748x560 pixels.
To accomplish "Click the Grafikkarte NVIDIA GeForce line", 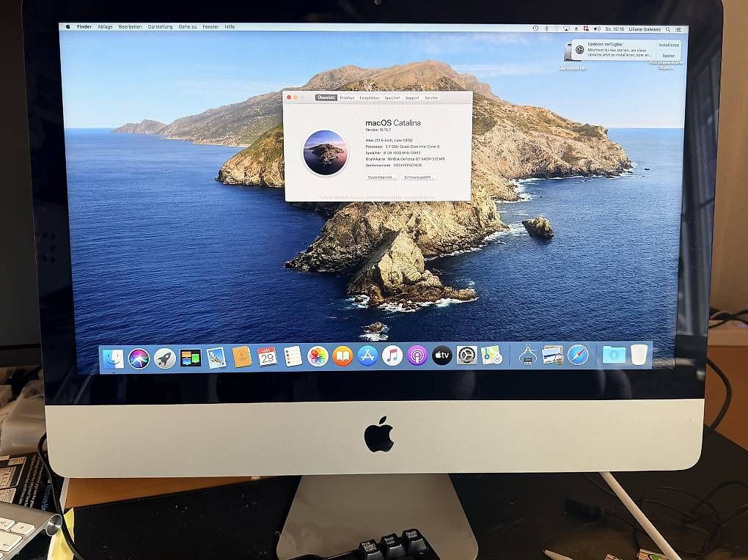I will pyautogui.click(x=405, y=159).
